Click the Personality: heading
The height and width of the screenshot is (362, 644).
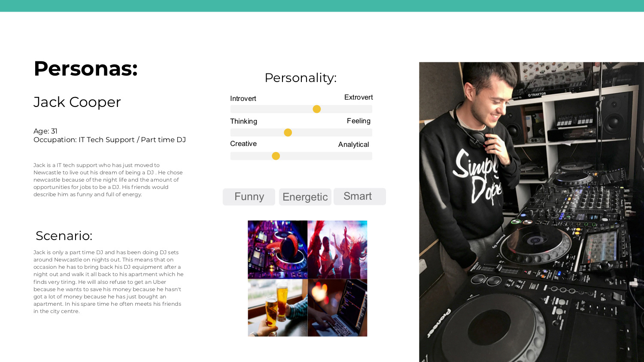point(301,78)
